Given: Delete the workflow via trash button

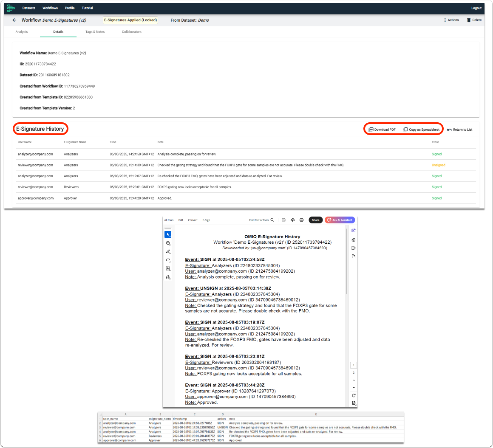Looking at the screenshot, I should pyautogui.click(x=474, y=20).
